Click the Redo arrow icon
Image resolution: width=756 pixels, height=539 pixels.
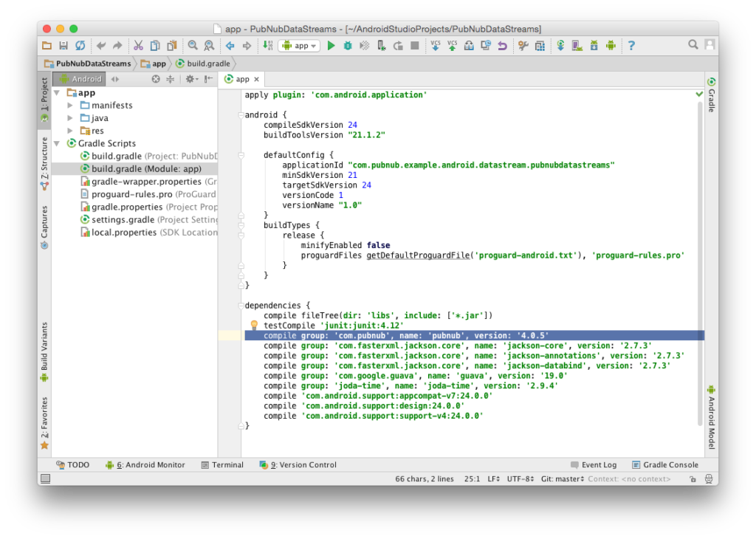coord(117,46)
